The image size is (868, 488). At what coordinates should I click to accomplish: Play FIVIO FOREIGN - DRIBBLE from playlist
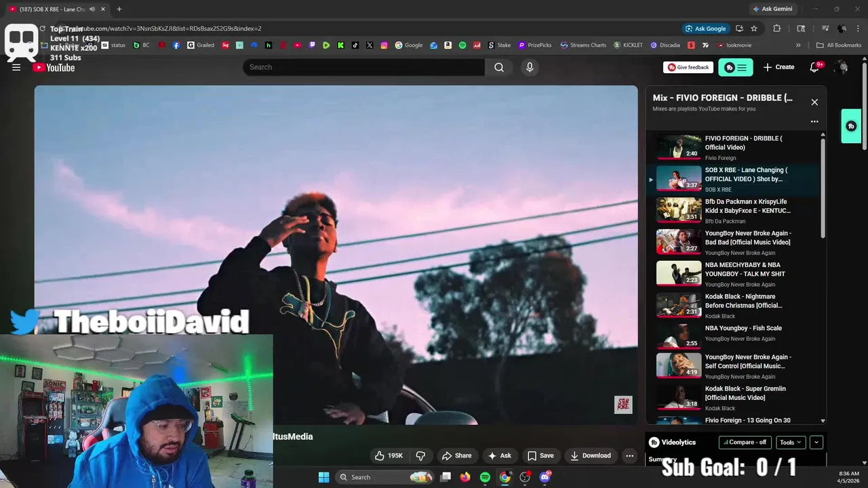point(732,147)
